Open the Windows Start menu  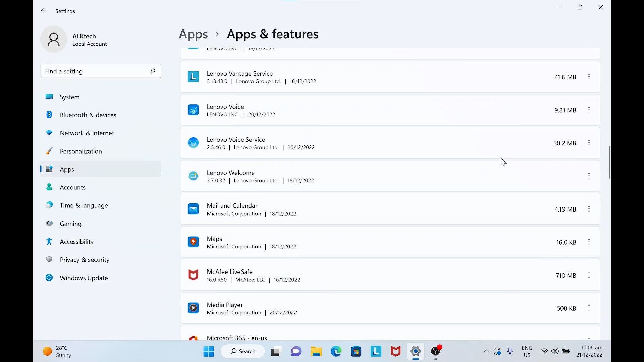209,351
